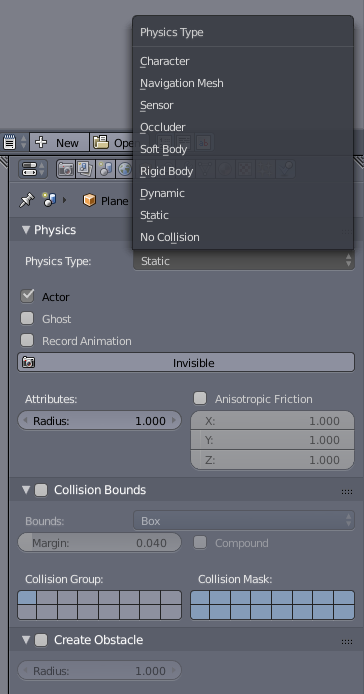Image resolution: width=364 pixels, height=694 pixels.
Task: Open the Render Layers properties tab icon
Action: [85, 169]
